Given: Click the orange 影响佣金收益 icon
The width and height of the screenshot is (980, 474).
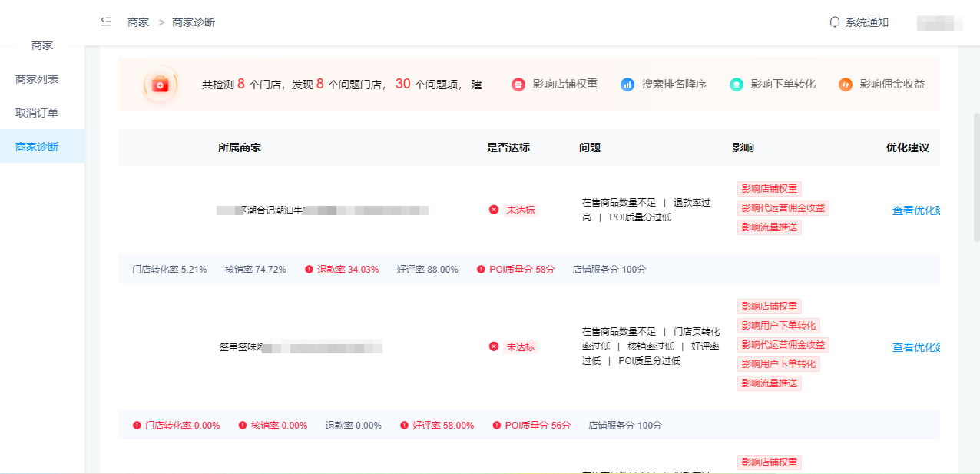Looking at the screenshot, I should (845, 85).
